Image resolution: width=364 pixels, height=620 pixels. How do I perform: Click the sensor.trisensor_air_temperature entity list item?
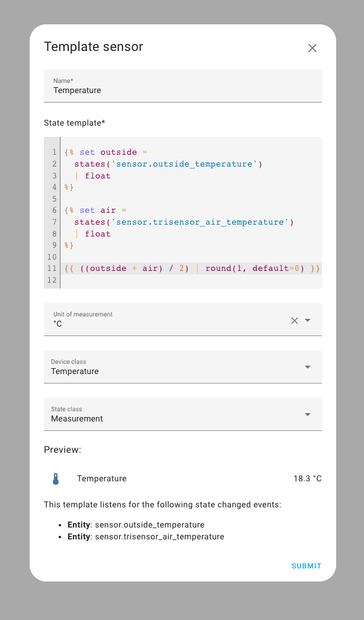(159, 536)
